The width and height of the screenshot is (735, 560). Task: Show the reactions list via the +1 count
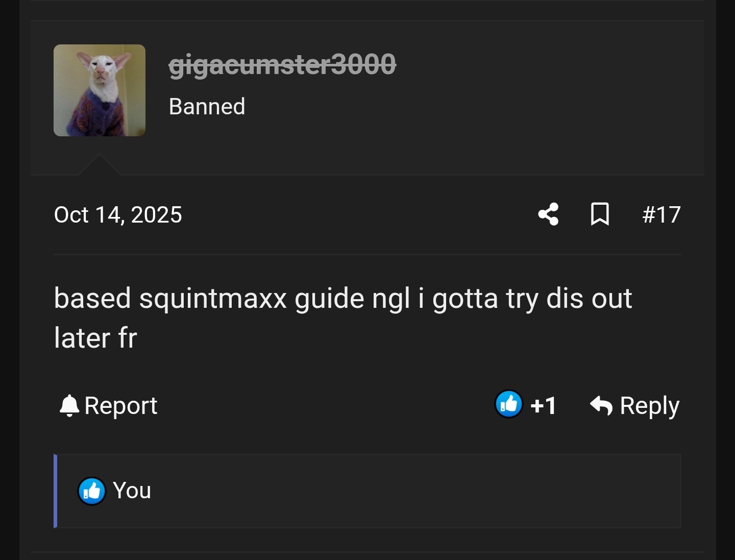pos(543,406)
